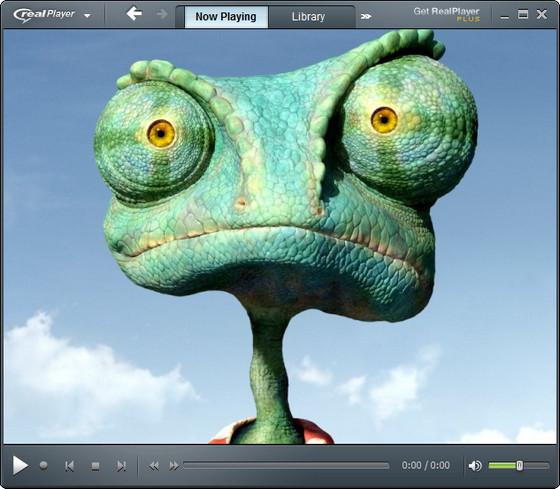Click the Get RealPlayer Plus link
Screen dimensions: 560x489
pyautogui.click(x=446, y=14)
